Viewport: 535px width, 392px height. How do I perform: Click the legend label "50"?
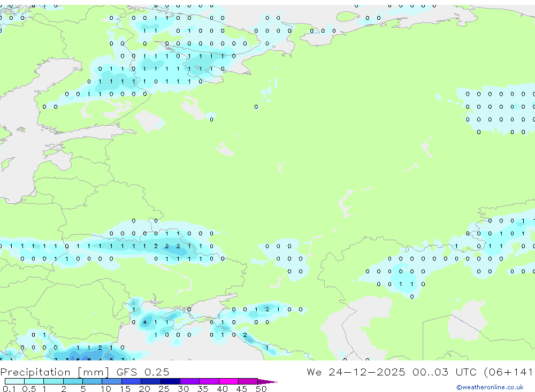click(x=261, y=389)
